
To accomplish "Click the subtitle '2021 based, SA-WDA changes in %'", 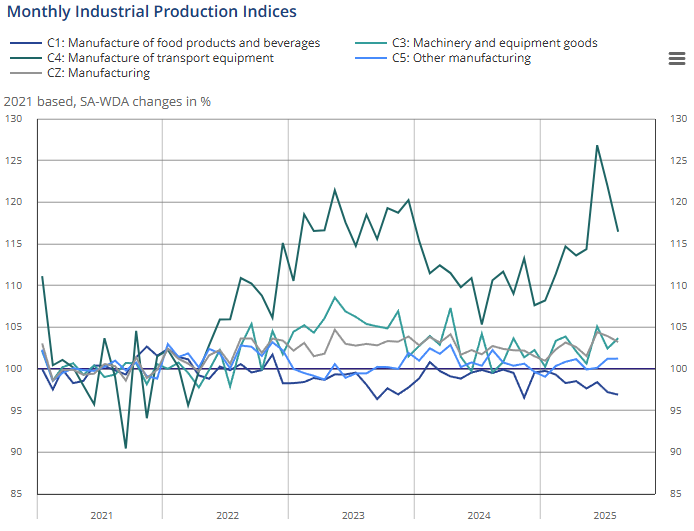I will tap(107, 101).
